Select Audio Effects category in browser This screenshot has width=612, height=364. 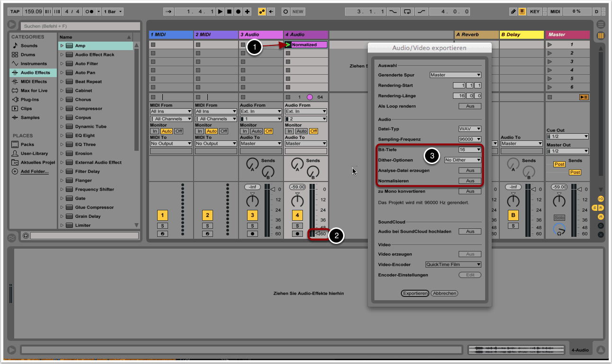pos(35,73)
